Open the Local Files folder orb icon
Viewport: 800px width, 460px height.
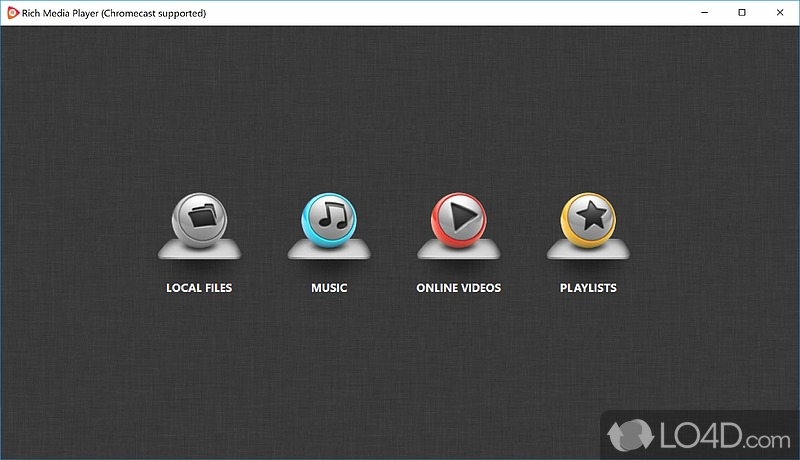[x=199, y=220]
